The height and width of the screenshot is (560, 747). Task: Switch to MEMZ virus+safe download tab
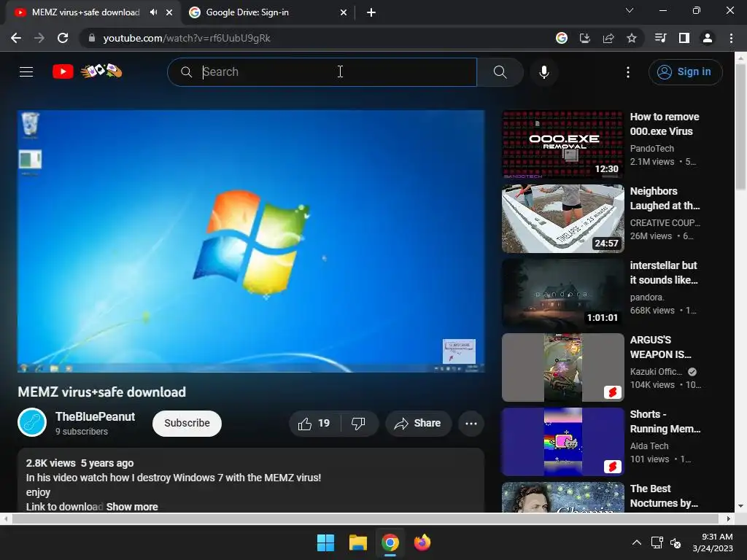(86, 12)
